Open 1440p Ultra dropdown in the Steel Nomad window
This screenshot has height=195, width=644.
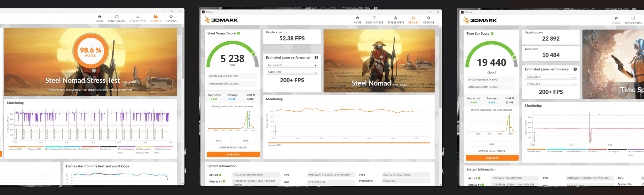point(292,72)
